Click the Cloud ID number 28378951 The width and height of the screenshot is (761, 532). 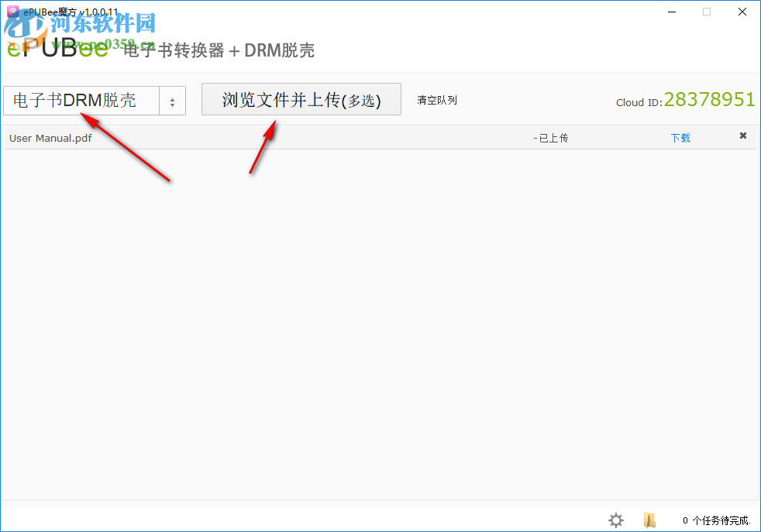pos(711,99)
